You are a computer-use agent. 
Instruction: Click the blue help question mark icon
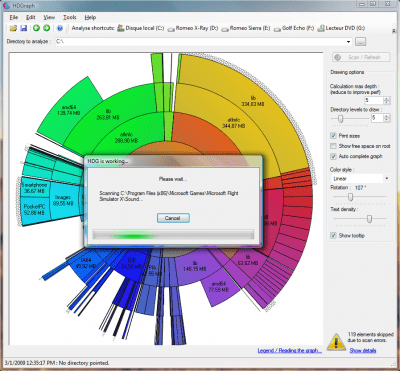click(60, 28)
